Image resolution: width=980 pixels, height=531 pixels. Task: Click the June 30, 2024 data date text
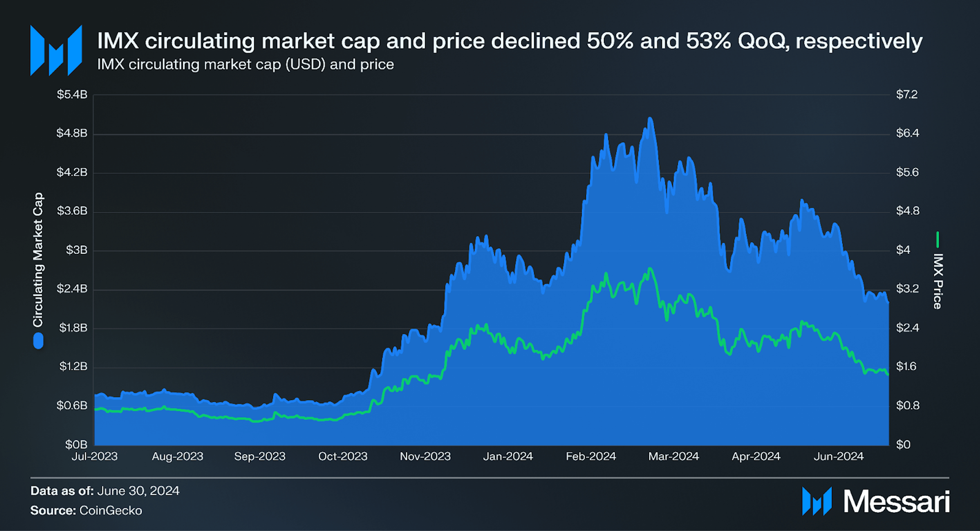click(138, 491)
